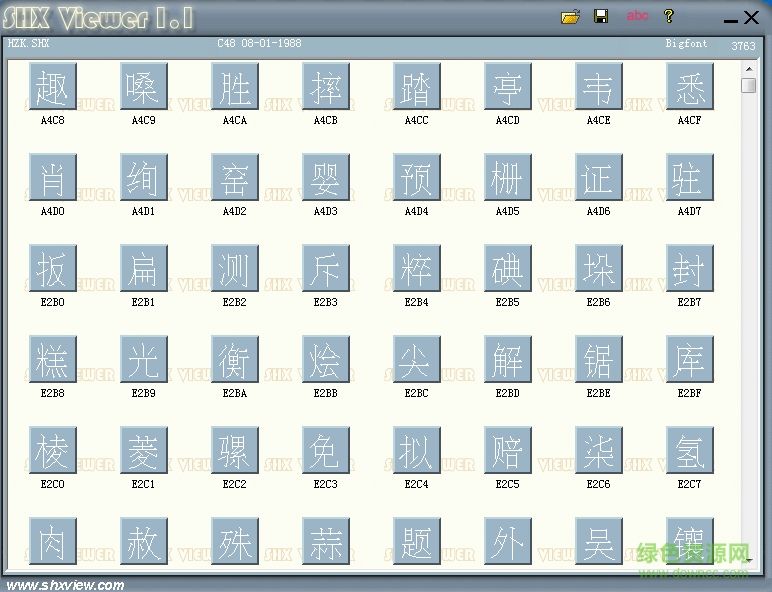Click the HZK.SHX file name label
The width and height of the screenshot is (772, 592).
click(x=29, y=44)
